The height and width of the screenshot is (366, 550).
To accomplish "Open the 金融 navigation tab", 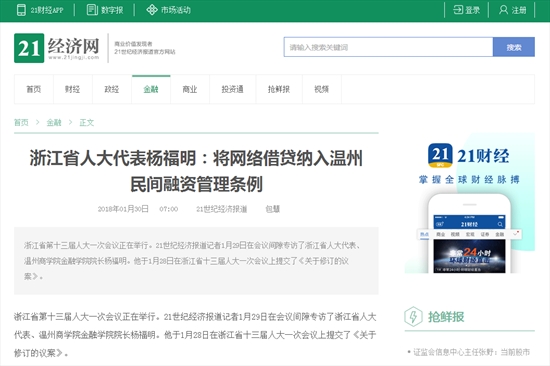I will click(x=151, y=89).
